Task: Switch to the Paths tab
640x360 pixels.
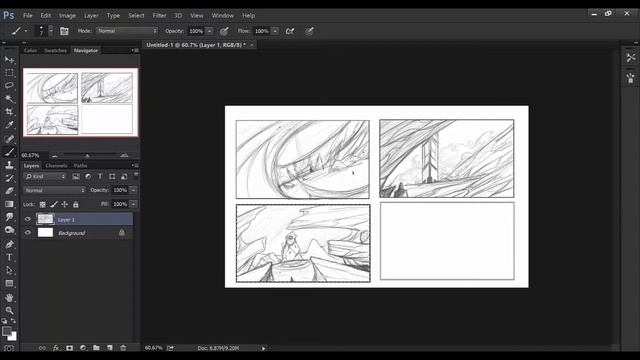Action: 80,166
